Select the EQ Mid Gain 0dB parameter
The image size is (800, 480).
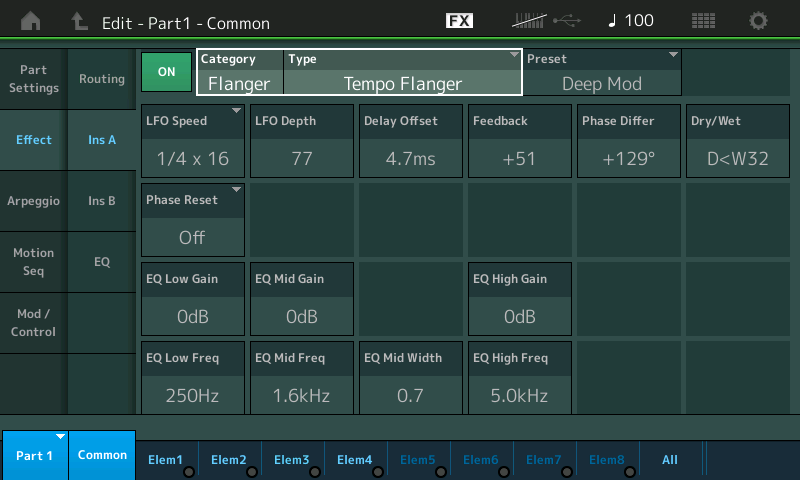[x=302, y=299]
